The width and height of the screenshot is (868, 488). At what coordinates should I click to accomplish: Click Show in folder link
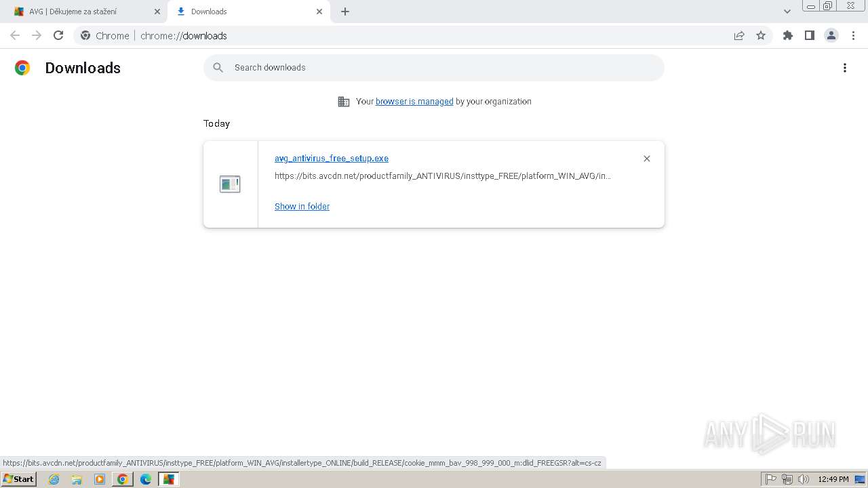pos(302,207)
